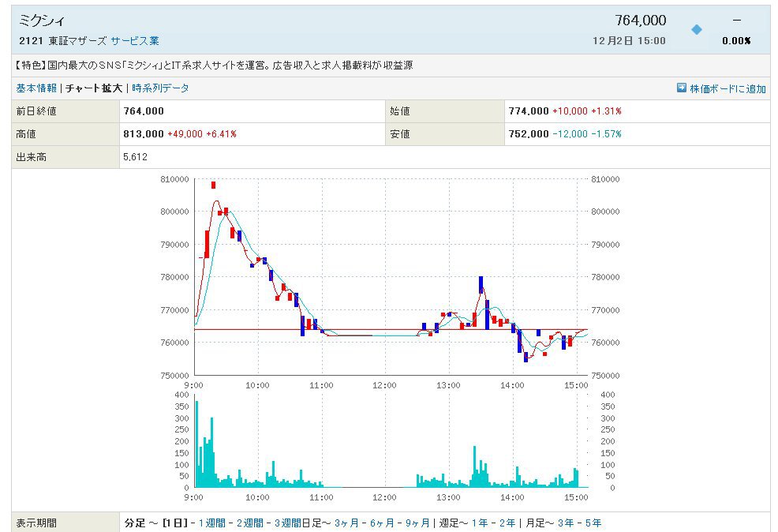Click the add to 株価ボード arrow icon
The width and height of the screenshot is (778, 532).
(682, 88)
